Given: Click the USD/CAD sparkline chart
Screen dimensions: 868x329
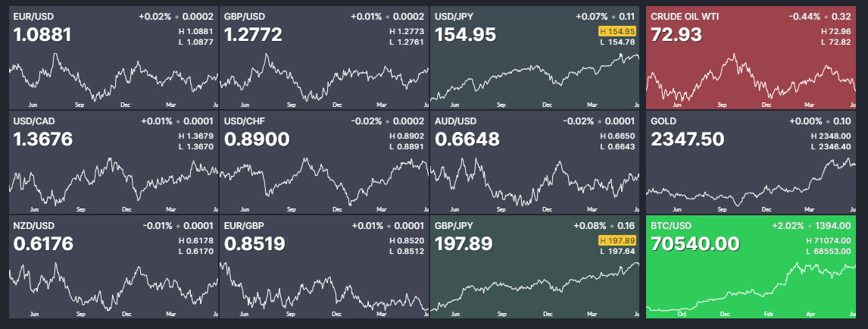Looking at the screenshot, I should tap(113, 180).
